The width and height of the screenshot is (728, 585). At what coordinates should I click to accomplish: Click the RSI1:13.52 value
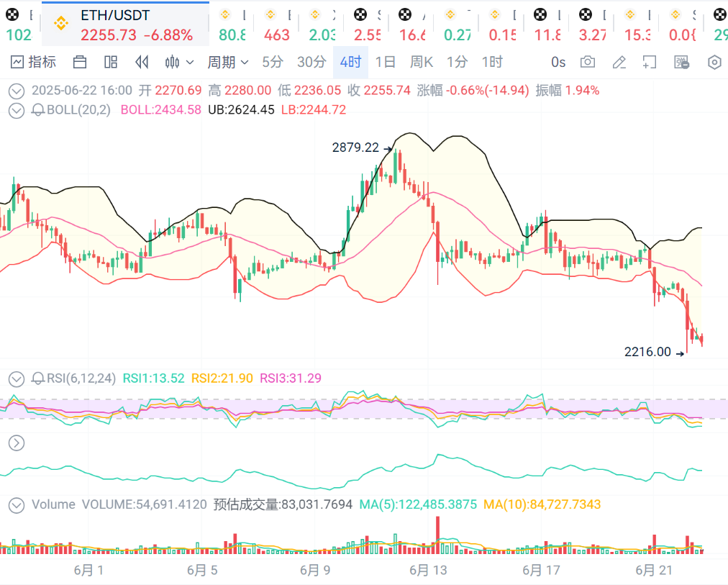point(154,378)
